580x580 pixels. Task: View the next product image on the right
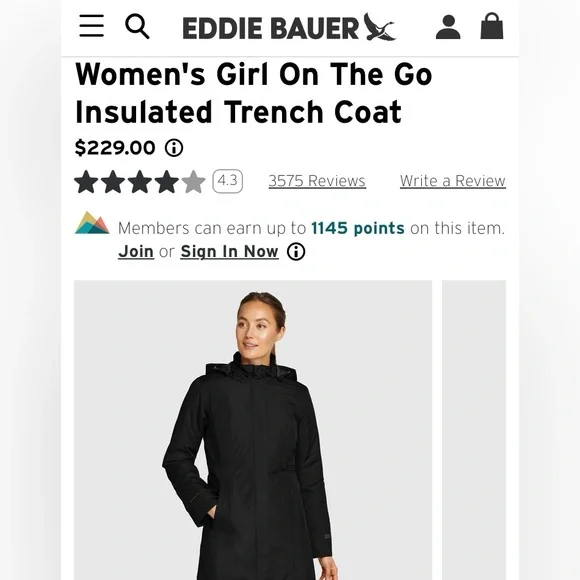[x=474, y=430]
